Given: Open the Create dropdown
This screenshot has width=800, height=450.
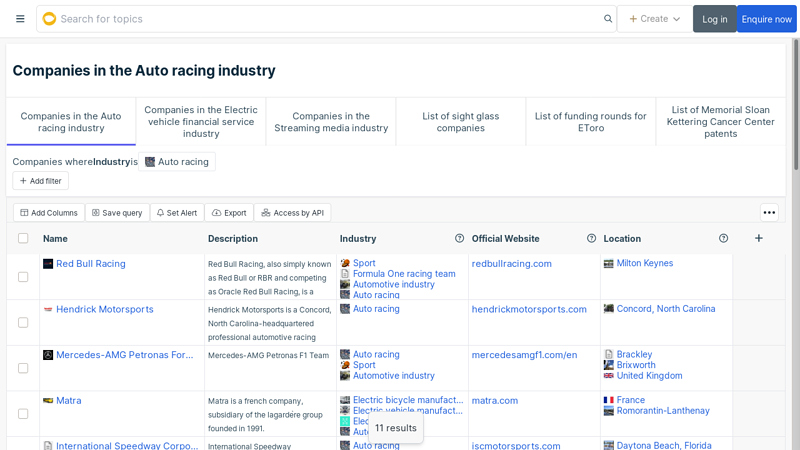Looking at the screenshot, I should click(655, 19).
